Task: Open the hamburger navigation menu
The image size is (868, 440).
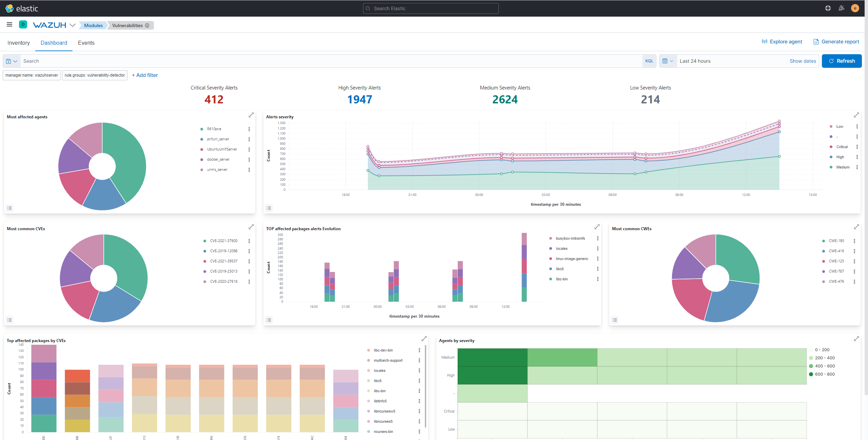Action: click(x=9, y=24)
